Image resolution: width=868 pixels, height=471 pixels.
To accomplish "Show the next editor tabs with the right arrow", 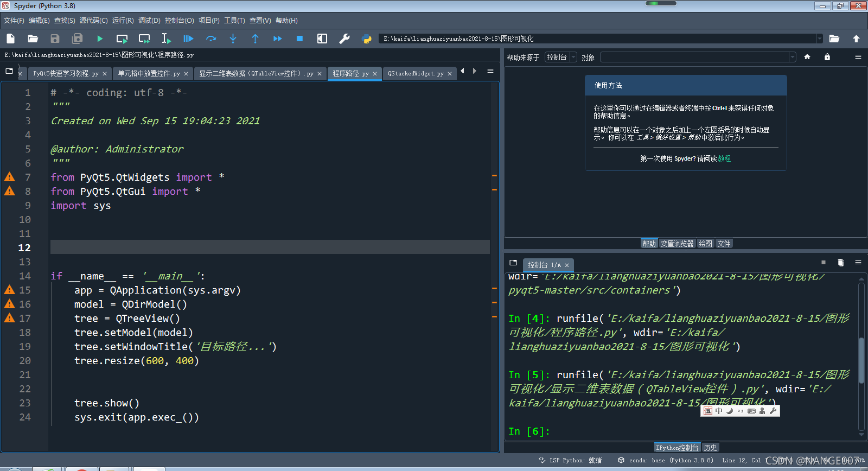I will tap(475, 71).
